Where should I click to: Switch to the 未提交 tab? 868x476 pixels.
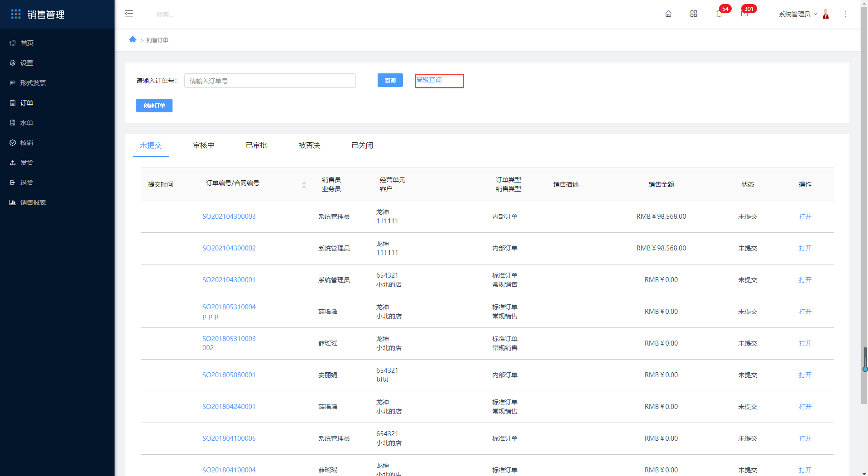[x=151, y=145]
